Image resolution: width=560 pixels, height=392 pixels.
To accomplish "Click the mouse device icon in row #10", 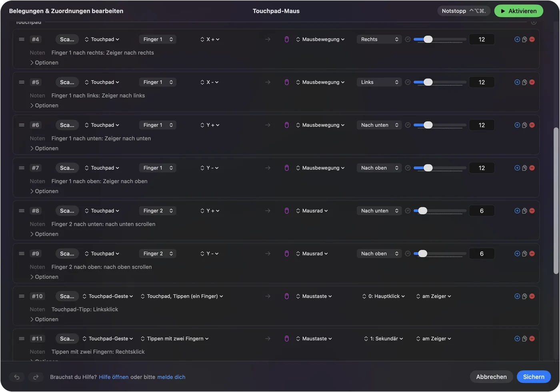I will 287,296.
